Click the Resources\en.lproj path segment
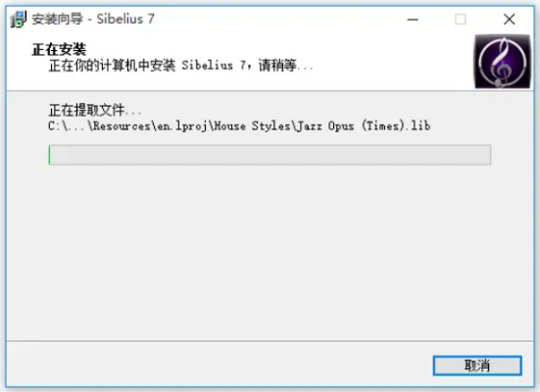The width and height of the screenshot is (540, 392). [x=150, y=126]
